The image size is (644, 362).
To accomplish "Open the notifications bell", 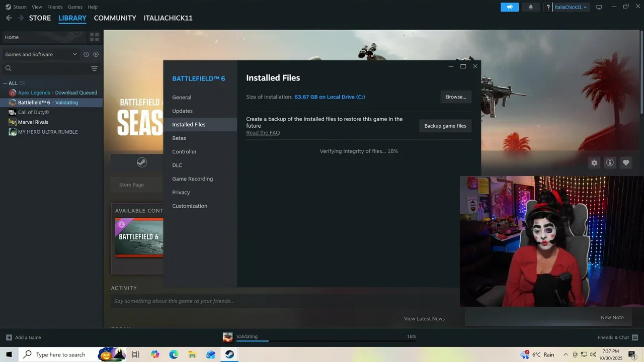I will pyautogui.click(x=530, y=7).
